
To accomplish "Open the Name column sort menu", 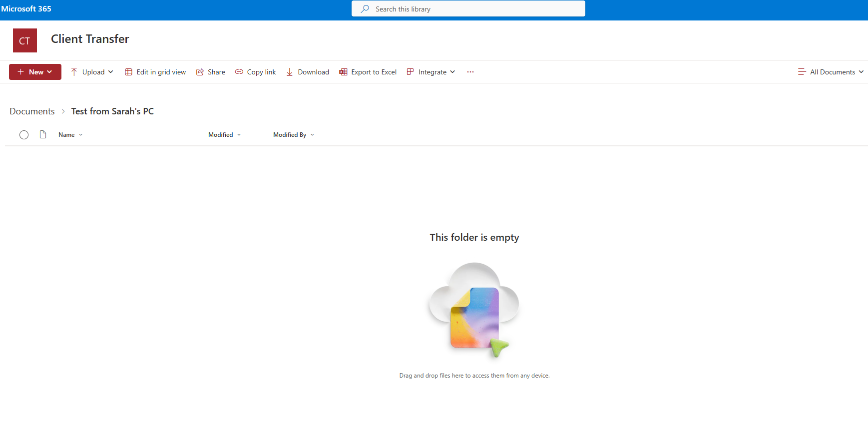I will point(70,135).
